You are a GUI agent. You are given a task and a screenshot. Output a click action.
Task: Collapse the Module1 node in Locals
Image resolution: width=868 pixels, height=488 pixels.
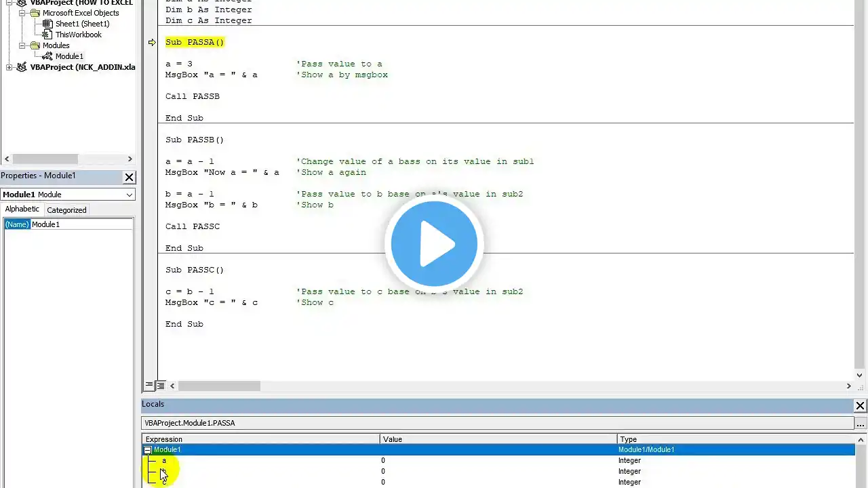point(147,450)
